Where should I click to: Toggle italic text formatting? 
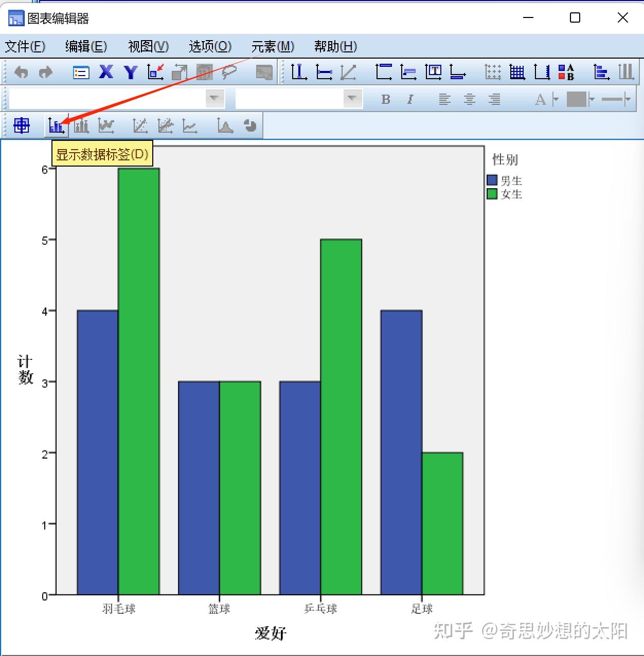(x=410, y=99)
